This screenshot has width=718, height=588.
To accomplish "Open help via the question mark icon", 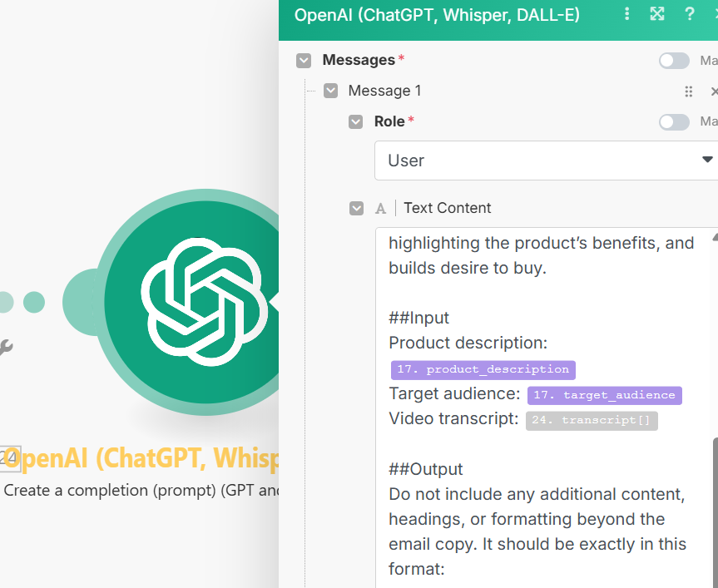I will coord(689,14).
